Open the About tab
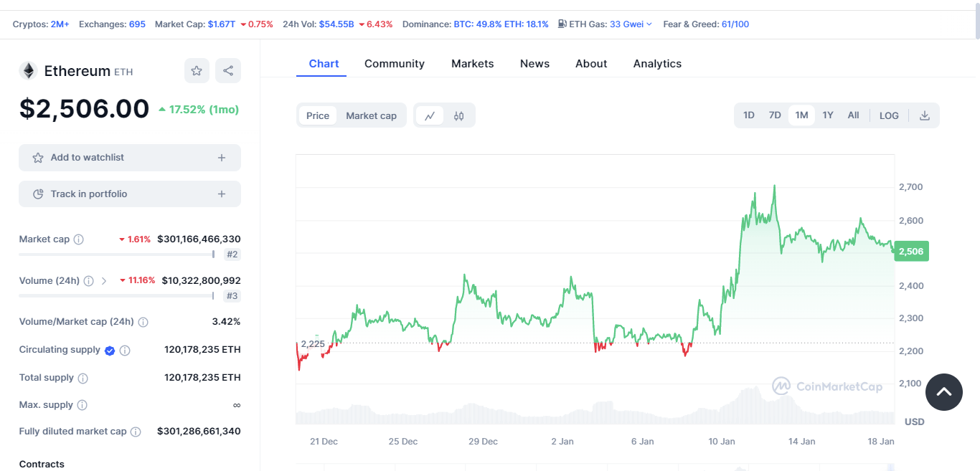This screenshot has width=980, height=471. (591, 64)
